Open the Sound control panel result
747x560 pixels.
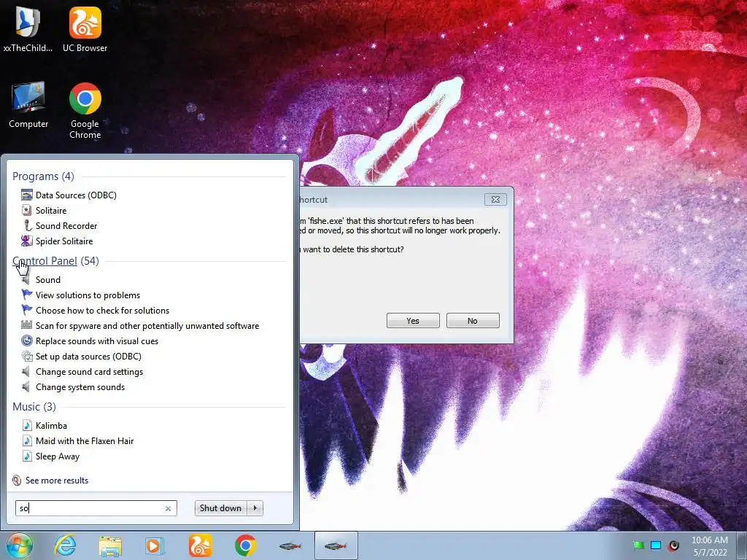point(47,279)
